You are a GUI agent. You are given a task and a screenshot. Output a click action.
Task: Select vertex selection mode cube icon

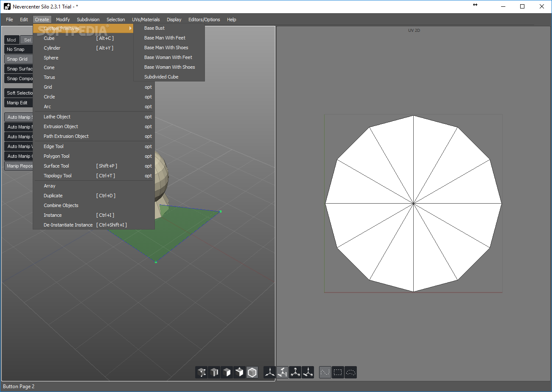[202, 372]
